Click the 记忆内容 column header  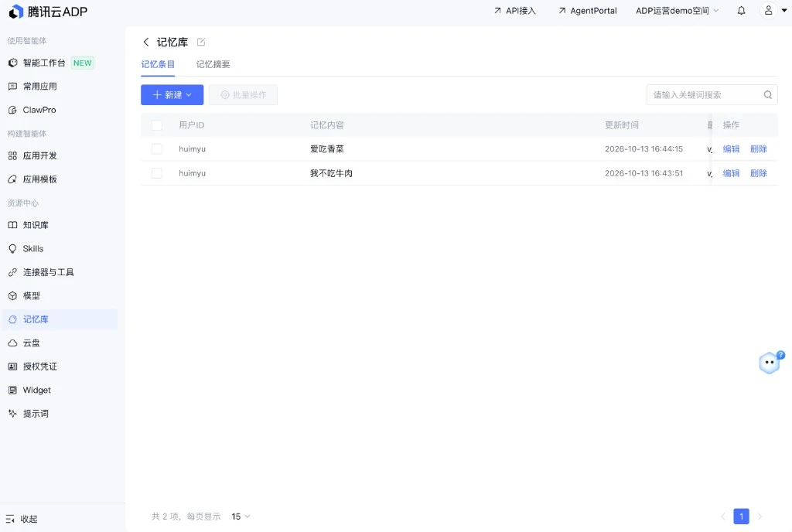tap(327, 125)
